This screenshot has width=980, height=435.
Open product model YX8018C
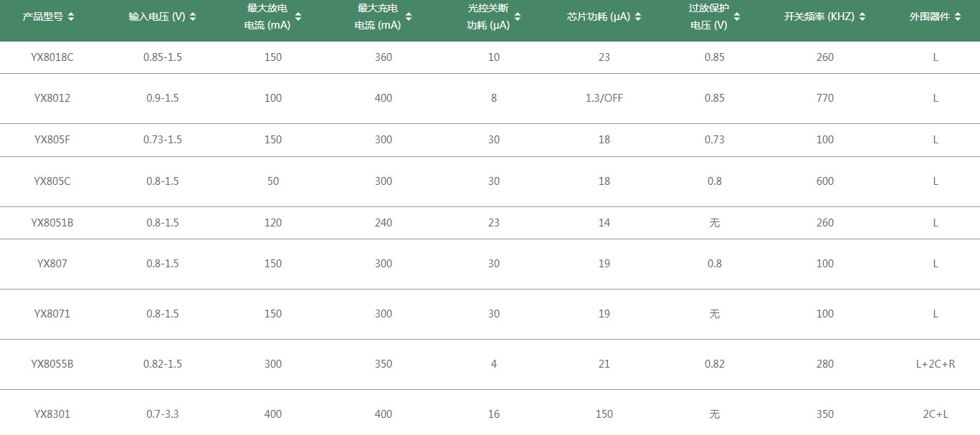52,57
